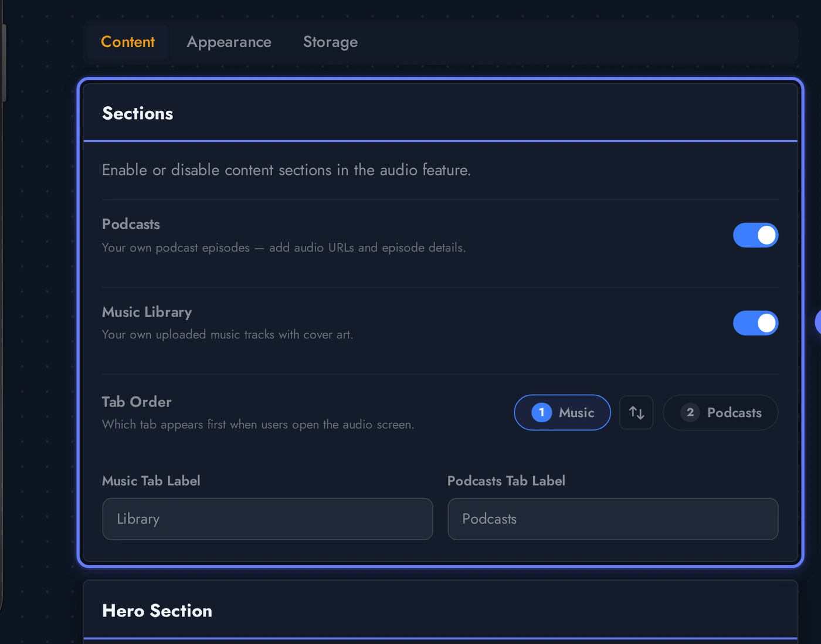Disable the Podcasts section toggle
Image resolution: width=821 pixels, height=644 pixels.
click(755, 235)
